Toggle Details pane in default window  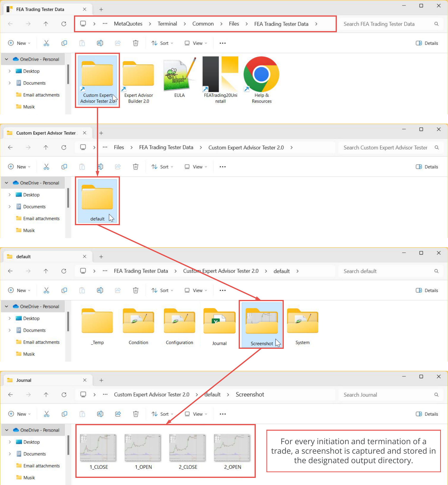click(x=427, y=290)
